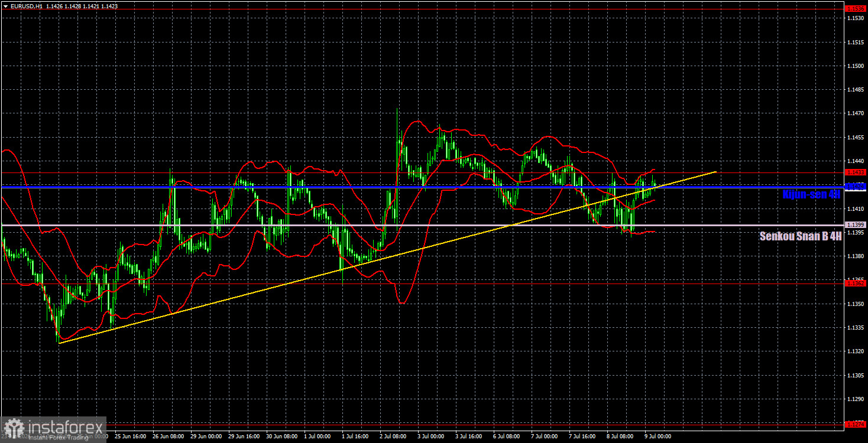Click the 7 Jul 00:00 time label

pos(546,437)
